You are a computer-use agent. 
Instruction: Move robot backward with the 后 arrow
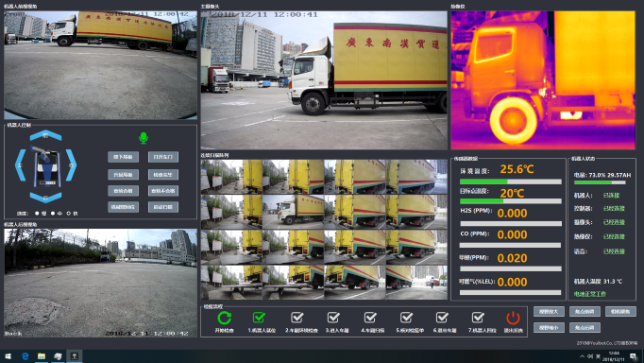coord(45,198)
